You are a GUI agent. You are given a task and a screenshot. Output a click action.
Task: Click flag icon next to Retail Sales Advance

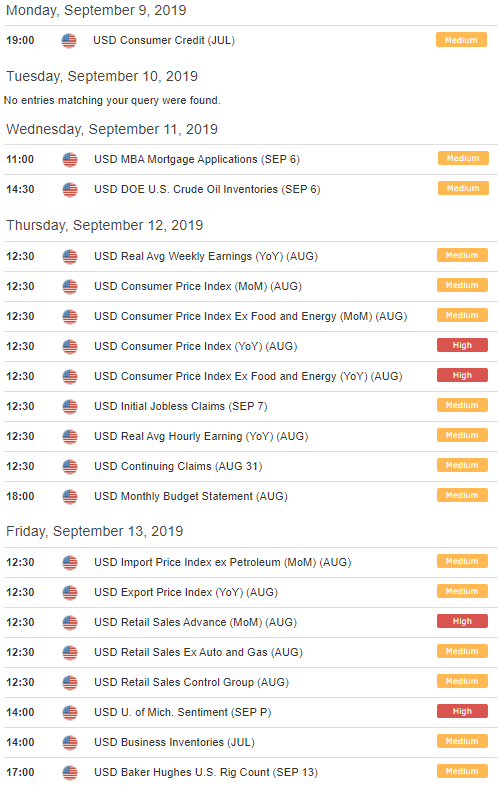tap(70, 623)
